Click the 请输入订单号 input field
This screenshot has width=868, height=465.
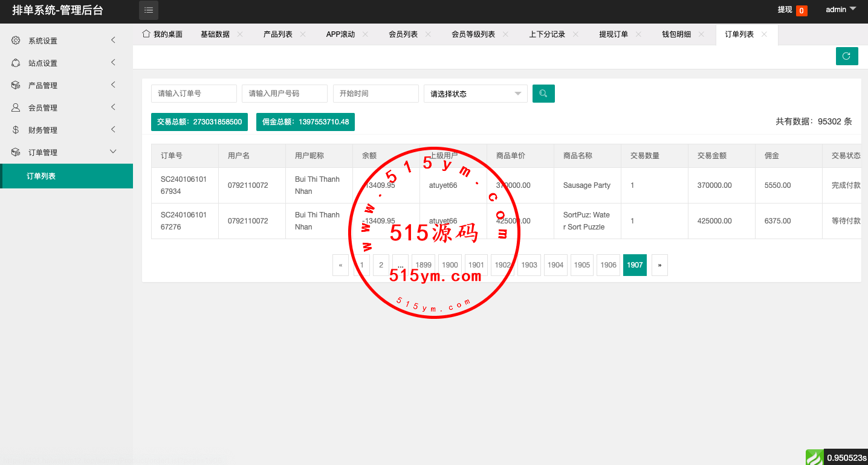click(x=193, y=94)
